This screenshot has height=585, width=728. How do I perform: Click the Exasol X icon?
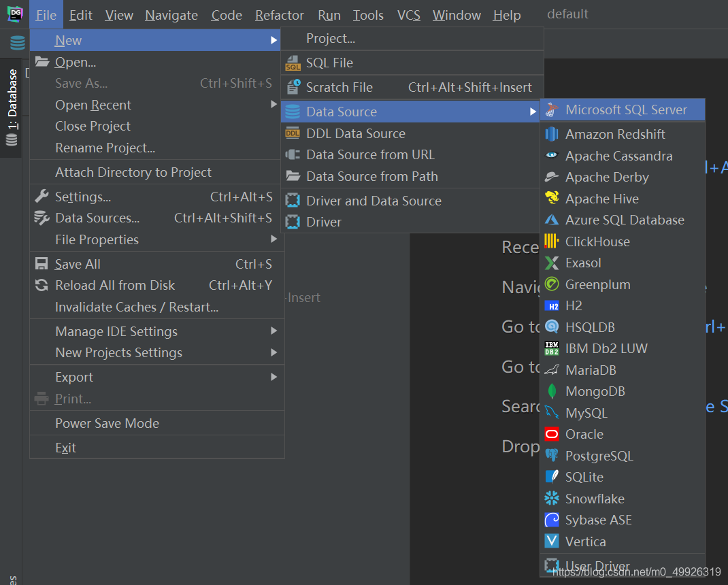click(552, 263)
